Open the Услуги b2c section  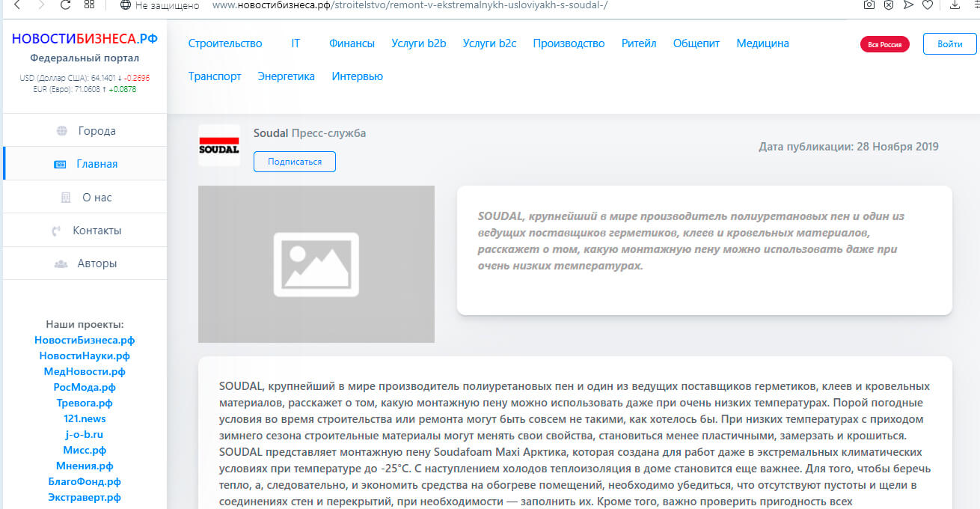click(x=489, y=43)
